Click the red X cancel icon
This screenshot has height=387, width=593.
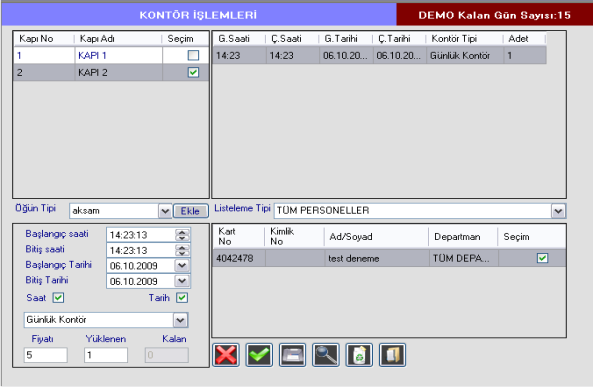(226, 355)
